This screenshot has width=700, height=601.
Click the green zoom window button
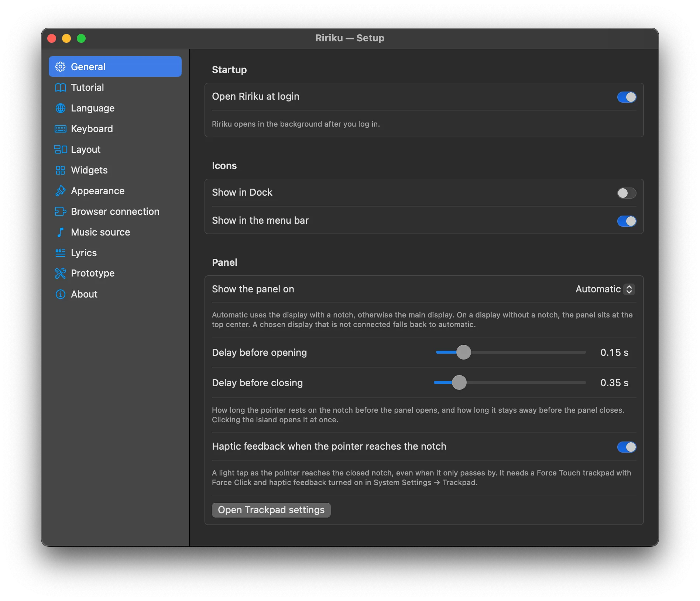tap(81, 38)
